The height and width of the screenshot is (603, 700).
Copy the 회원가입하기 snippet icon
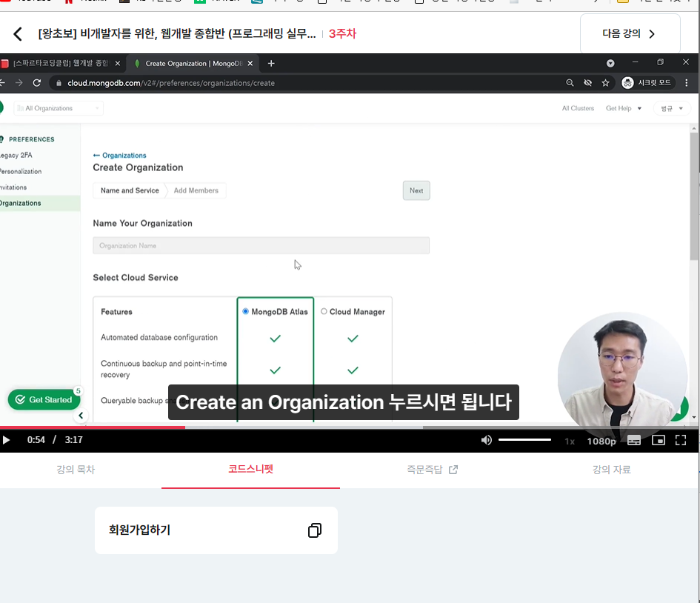coord(315,530)
